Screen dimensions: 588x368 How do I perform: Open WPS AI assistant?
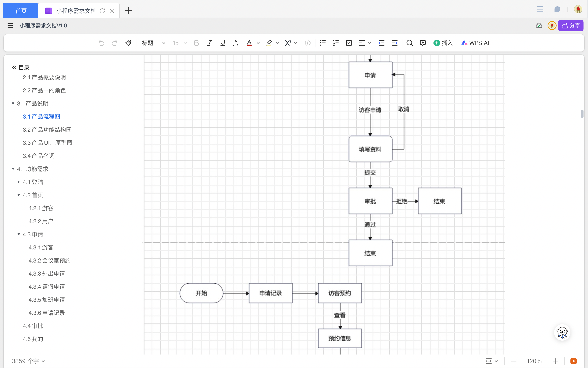475,43
